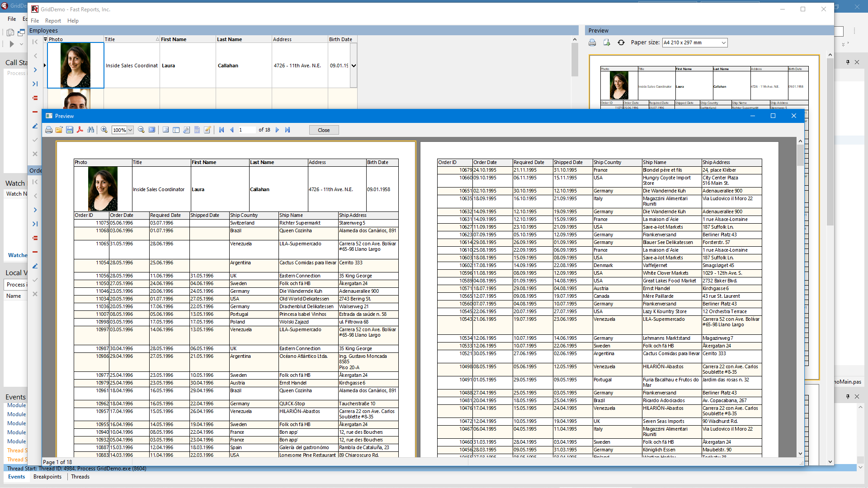Open the Report menu
Image resolution: width=868 pixels, height=488 pixels.
click(x=53, y=21)
